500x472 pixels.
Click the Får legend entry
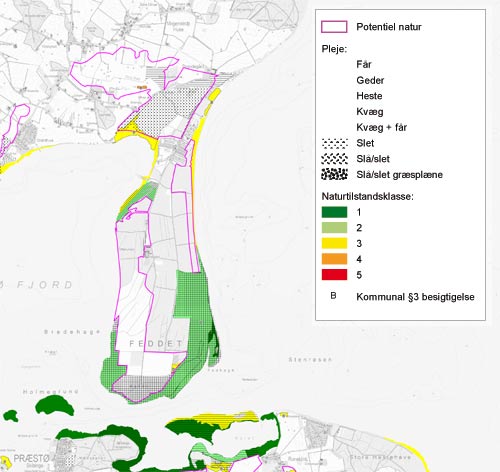point(364,64)
